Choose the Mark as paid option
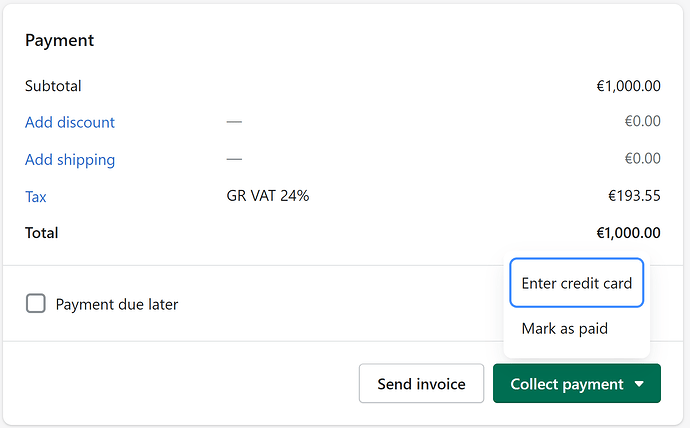Viewport: 690px width, 428px height. coord(564,328)
